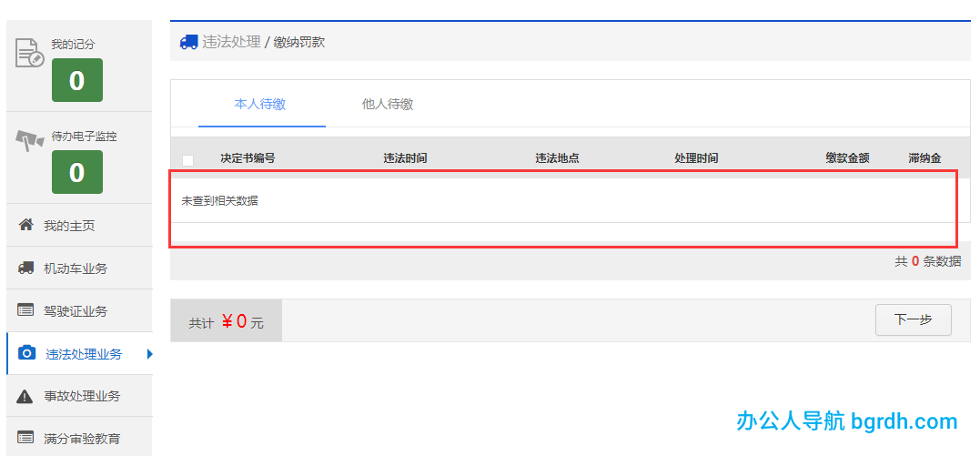Click the camera icon beside 违法处理业务
This screenshot has height=456, width=980.
26,353
